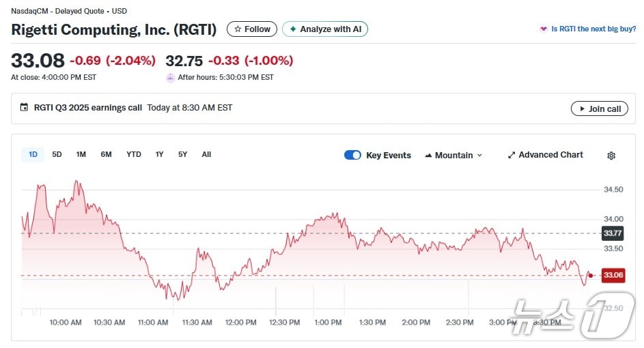Open 'Is RGTI the next big buy?' link

pos(593,29)
